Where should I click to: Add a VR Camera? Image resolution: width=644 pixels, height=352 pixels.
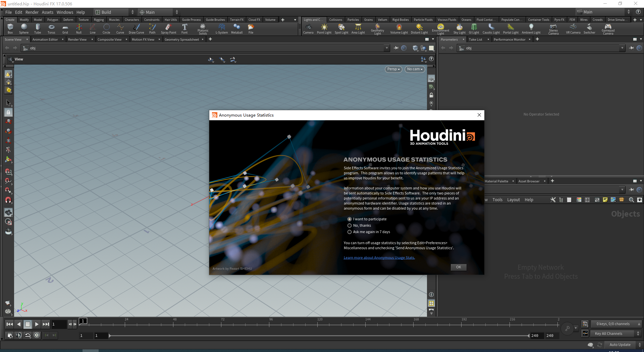[x=573, y=29]
